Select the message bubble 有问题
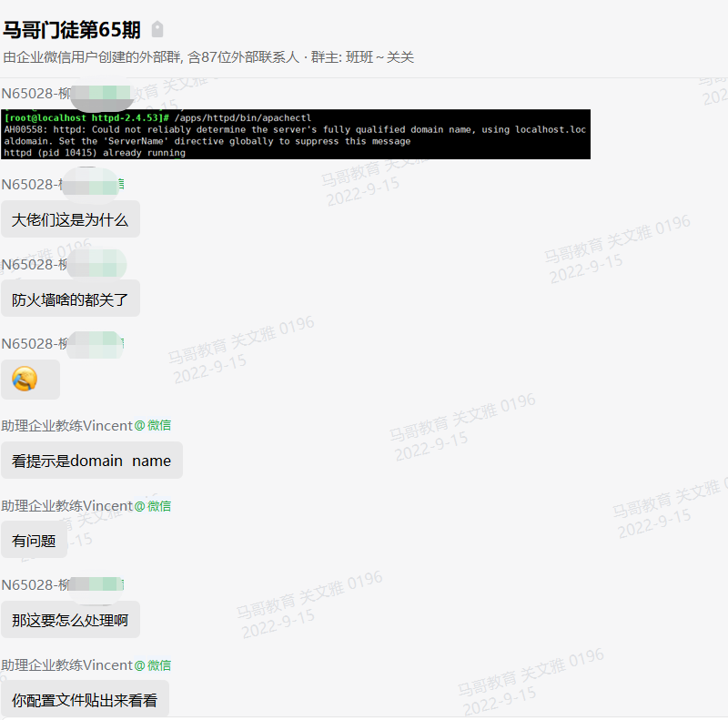This screenshot has height=720, width=728. pos(34,541)
